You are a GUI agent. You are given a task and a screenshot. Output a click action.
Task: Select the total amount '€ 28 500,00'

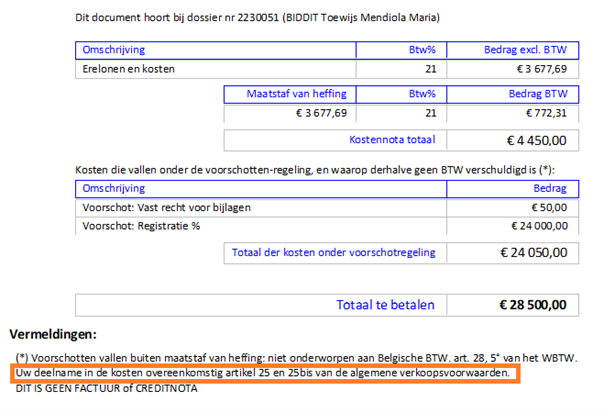[533, 305]
